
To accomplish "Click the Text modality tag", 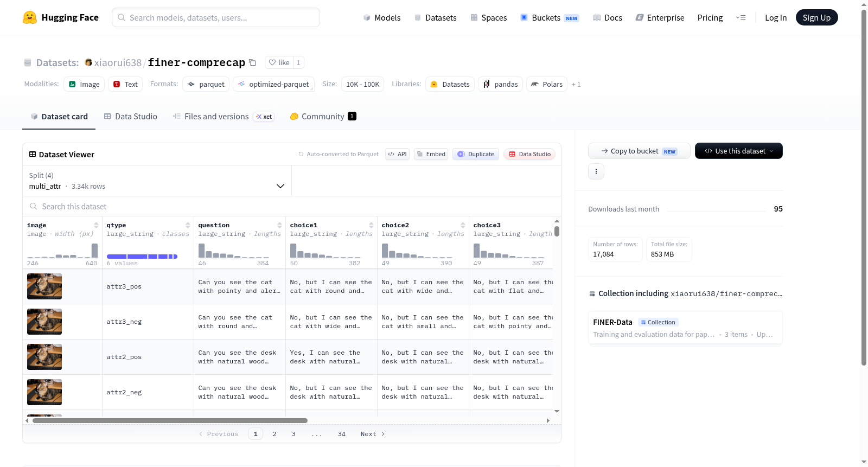I will [x=125, y=84].
